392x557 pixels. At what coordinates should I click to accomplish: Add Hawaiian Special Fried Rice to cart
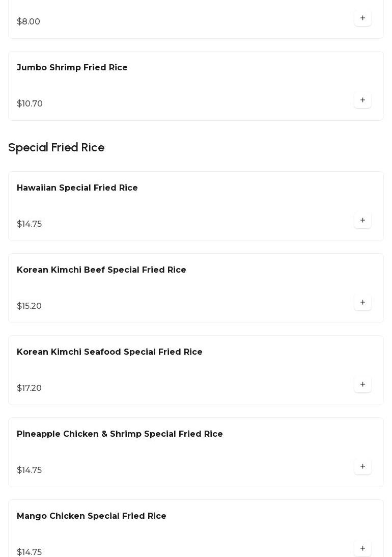(362, 221)
